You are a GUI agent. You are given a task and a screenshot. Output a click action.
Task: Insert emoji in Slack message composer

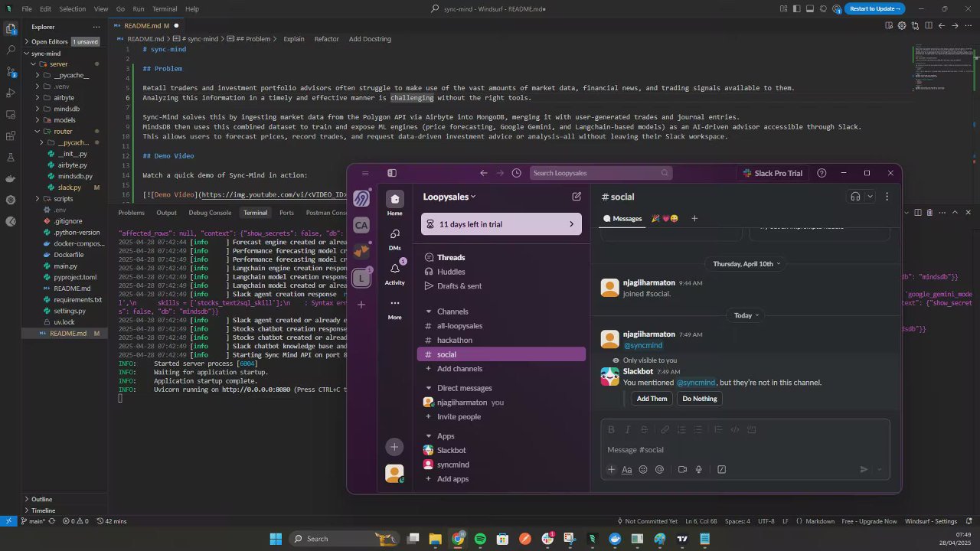643,470
